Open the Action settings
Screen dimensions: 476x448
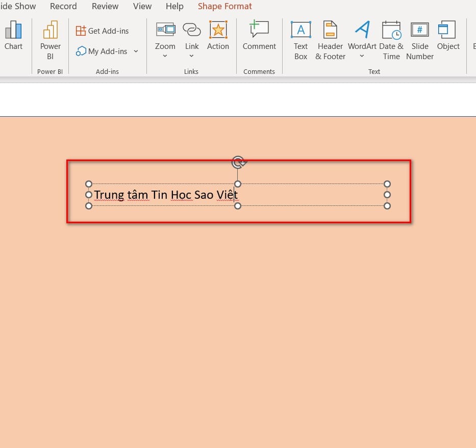tap(218, 36)
